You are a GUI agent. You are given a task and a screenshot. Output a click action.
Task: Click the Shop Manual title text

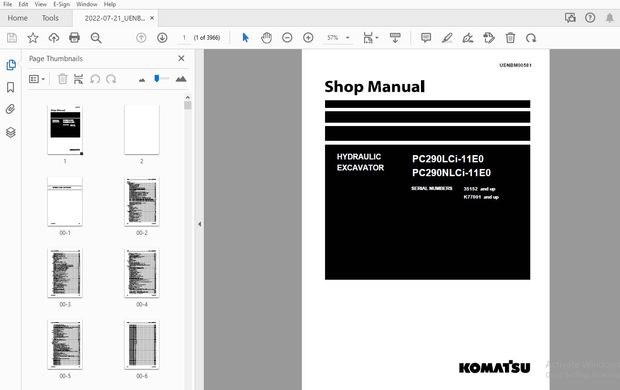coord(374,87)
